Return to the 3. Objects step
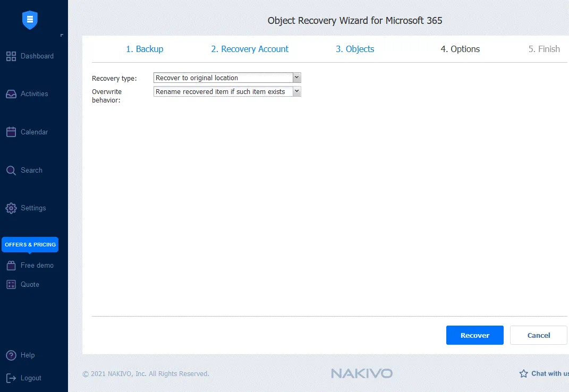Image resolution: width=569 pixels, height=392 pixels. point(355,49)
